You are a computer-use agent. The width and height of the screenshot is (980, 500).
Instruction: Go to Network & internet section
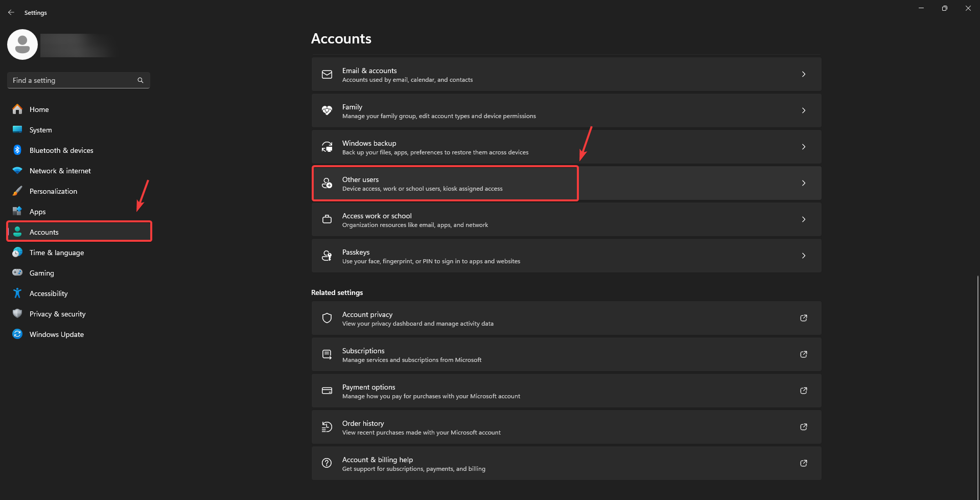[x=60, y=171]
